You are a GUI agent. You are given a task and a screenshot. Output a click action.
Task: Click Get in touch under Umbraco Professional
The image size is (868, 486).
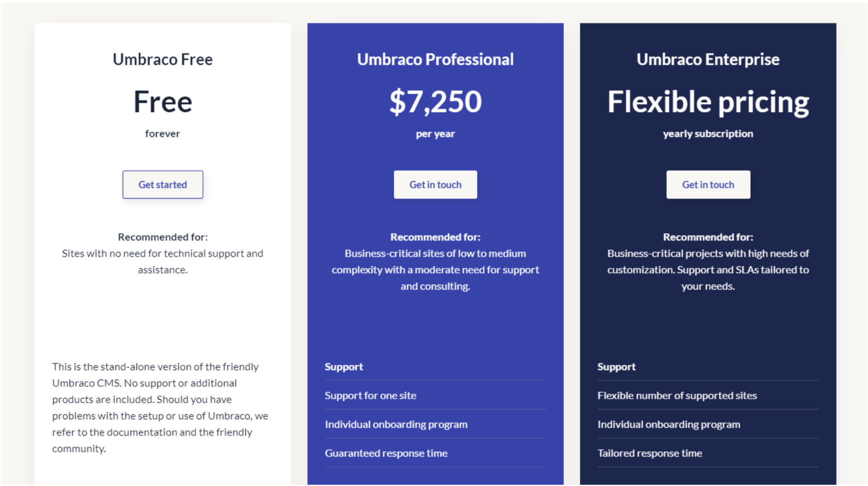pyautogui.click(x=435, y=185)
